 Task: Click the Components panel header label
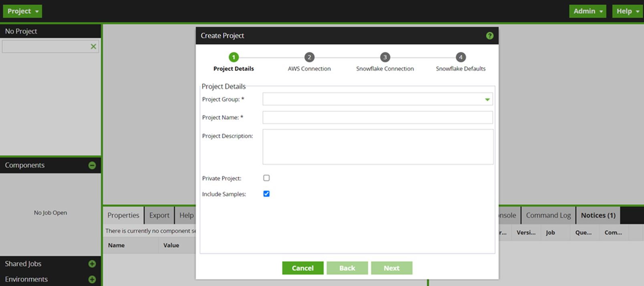[25, 165]
